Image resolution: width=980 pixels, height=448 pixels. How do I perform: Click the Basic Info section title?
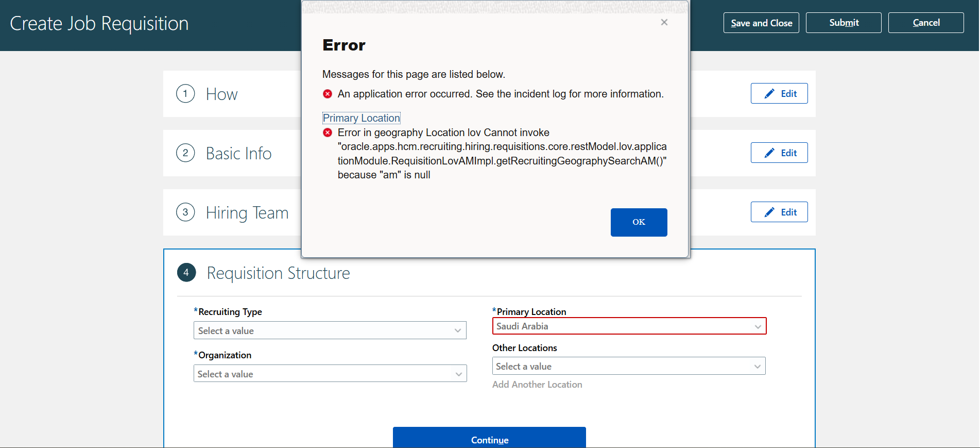(x=238, y=153)
